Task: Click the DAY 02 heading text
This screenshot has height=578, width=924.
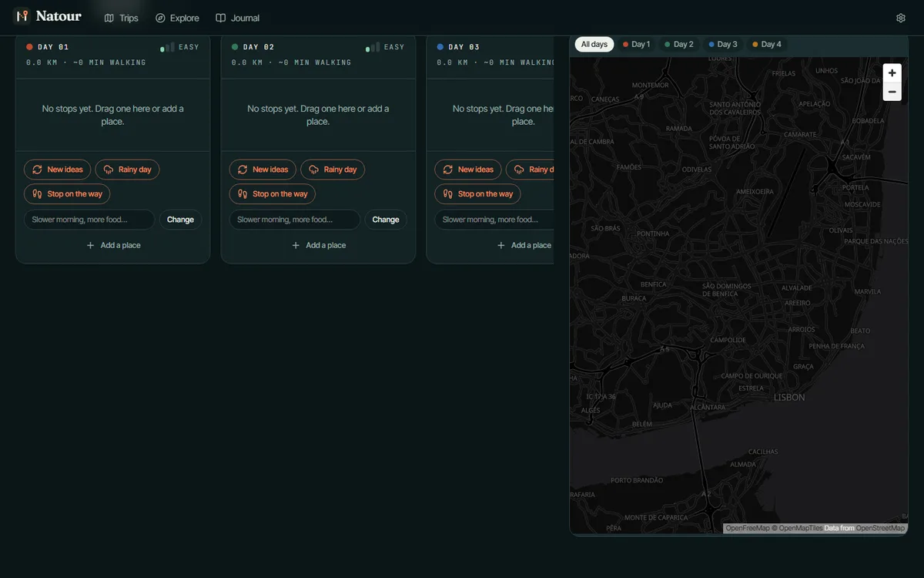Action: (259, 47)
